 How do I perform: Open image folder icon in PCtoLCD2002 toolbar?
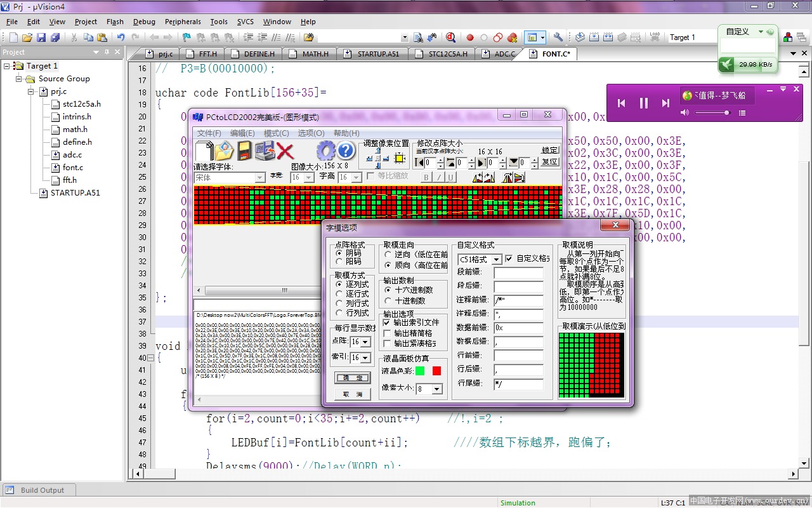(x=225, y=150)
